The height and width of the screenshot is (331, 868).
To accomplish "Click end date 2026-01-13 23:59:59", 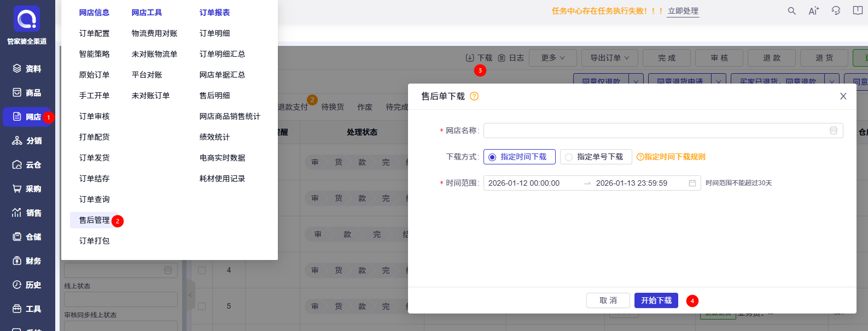I will [632, 183].
